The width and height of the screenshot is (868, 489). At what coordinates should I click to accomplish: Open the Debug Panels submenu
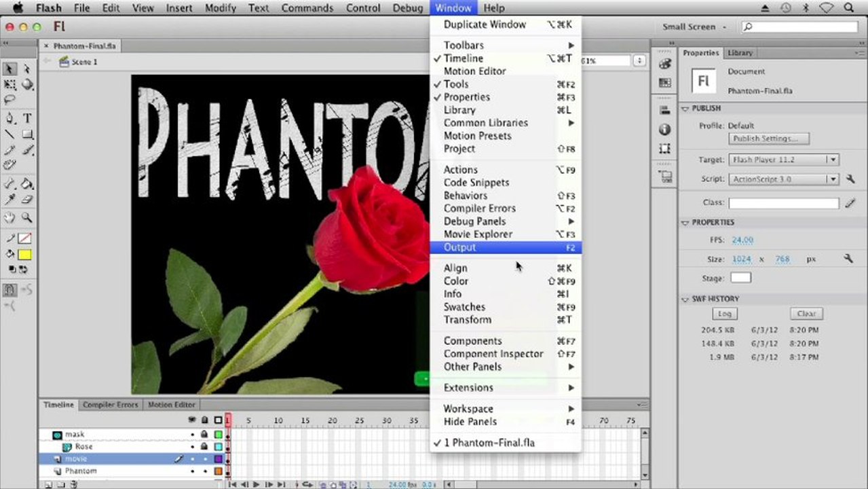(x=506, y=221)
